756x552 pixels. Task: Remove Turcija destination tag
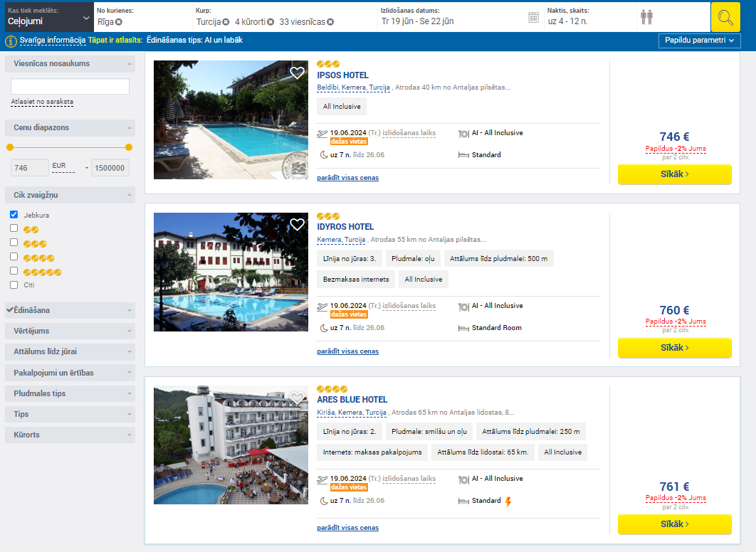click(x=226, y=21)
